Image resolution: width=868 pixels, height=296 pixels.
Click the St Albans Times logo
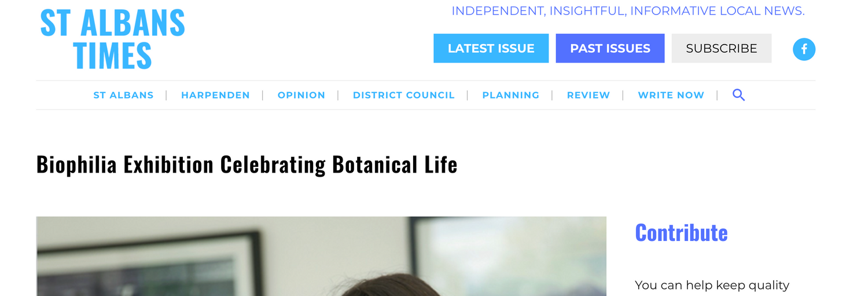coord(113,39)
